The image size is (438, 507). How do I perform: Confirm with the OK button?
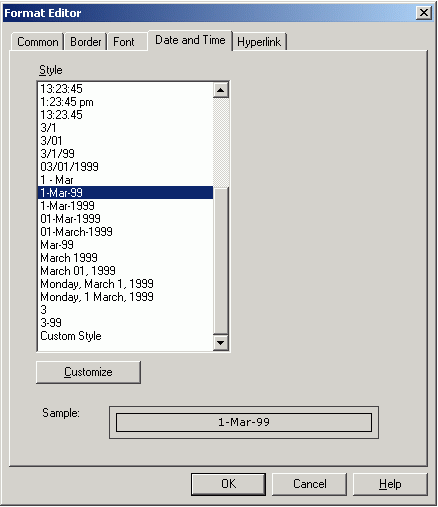(229, 484)
